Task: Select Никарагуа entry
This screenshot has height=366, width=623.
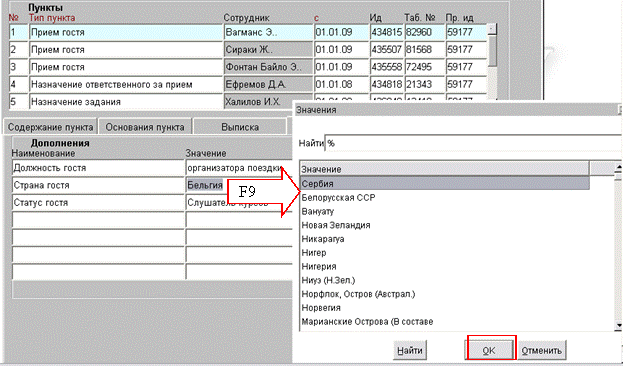Action: coord(323,239)
